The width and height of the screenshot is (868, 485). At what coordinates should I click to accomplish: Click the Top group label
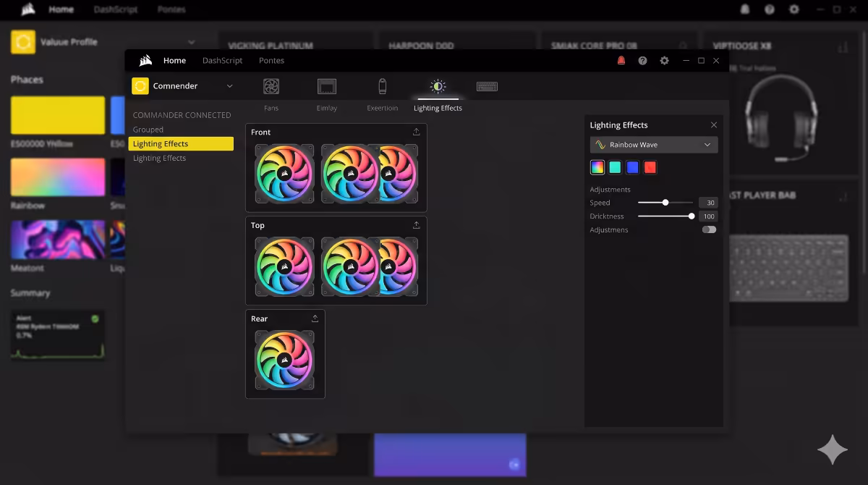click(258, 225)
